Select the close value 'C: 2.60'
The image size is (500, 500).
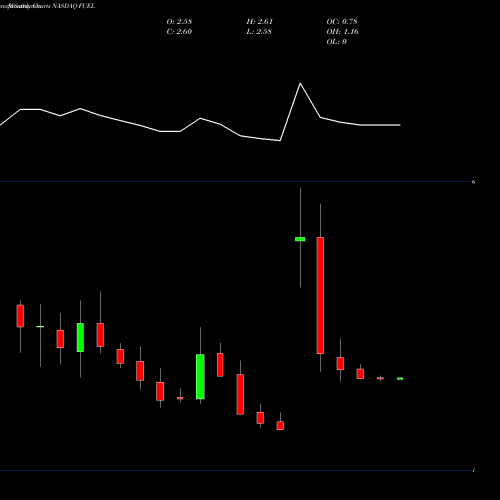click(179, 31)
